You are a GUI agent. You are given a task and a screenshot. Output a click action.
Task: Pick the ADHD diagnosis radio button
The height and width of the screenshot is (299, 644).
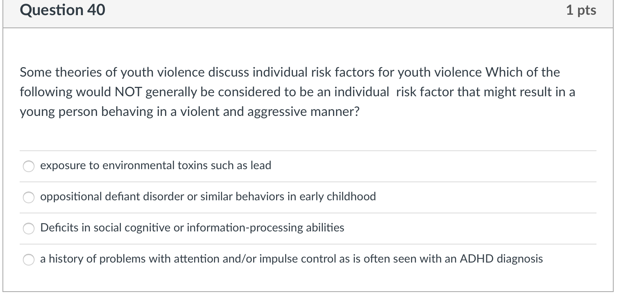coord(29,259)
